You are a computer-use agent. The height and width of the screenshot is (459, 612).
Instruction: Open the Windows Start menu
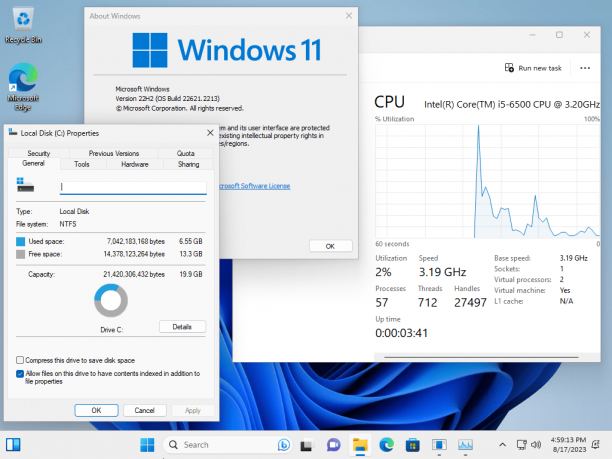click(147, 445)
